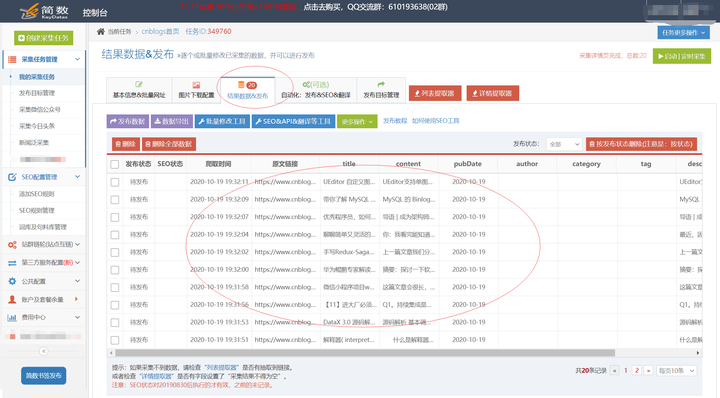Click the SEO配置管理 edit icon

(x=12, y=177)
